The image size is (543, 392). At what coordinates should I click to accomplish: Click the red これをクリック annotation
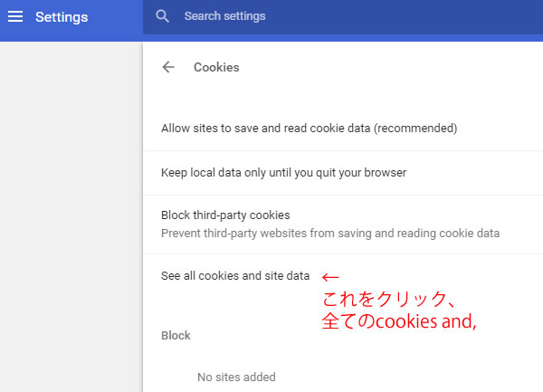[388, 299]
